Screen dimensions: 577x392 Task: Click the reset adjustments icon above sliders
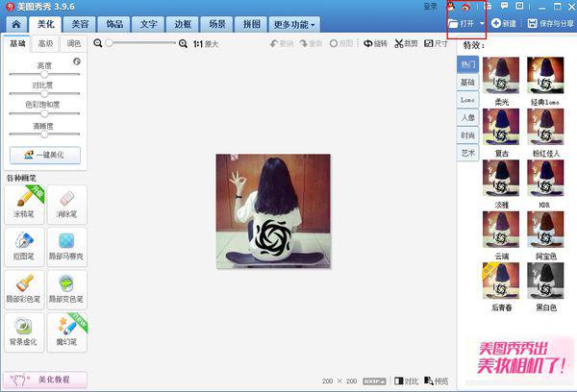tap(77, 61)
